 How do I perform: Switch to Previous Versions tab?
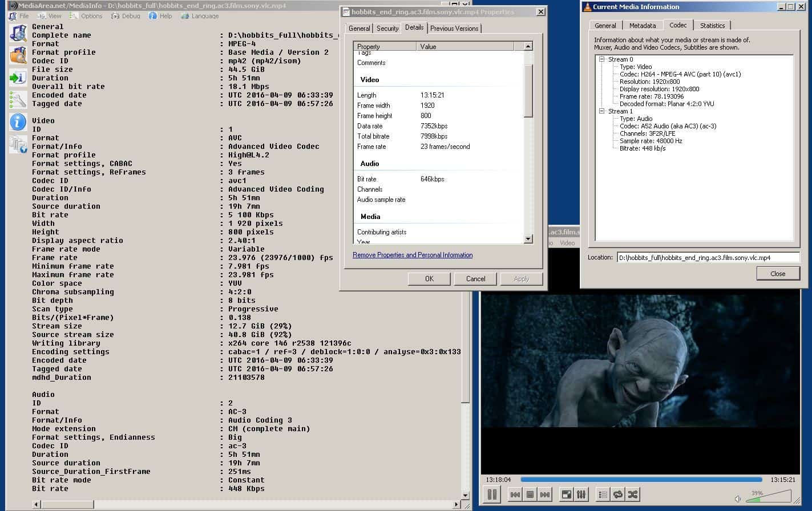tap(454, 29)
